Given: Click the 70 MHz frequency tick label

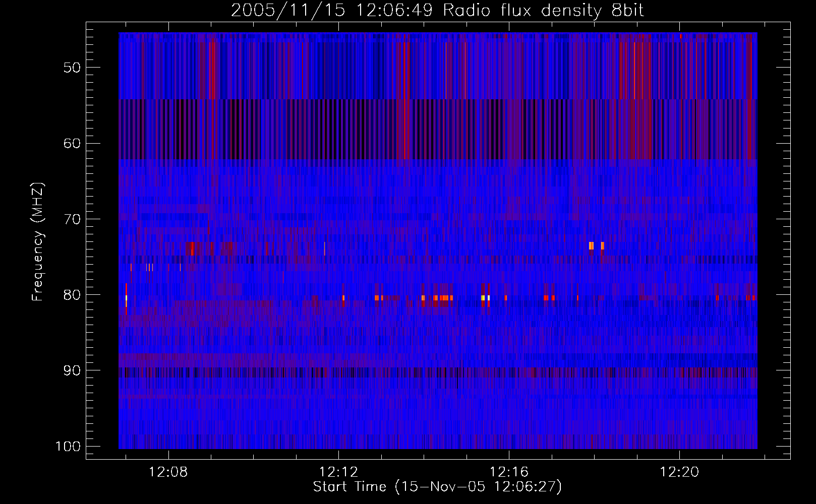Looking at the screenshot, I should pyautogui.click(x=72, y=219).
